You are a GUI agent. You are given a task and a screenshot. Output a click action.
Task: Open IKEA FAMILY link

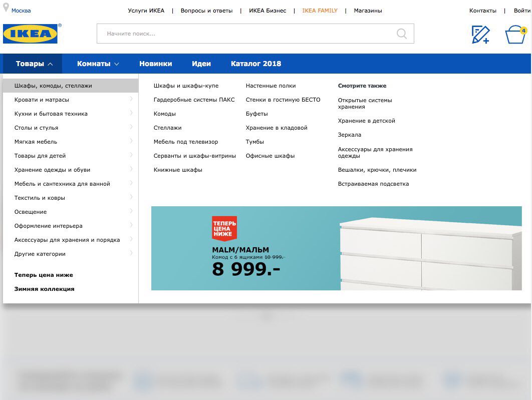pyautogui.click(x=320, y=11)
